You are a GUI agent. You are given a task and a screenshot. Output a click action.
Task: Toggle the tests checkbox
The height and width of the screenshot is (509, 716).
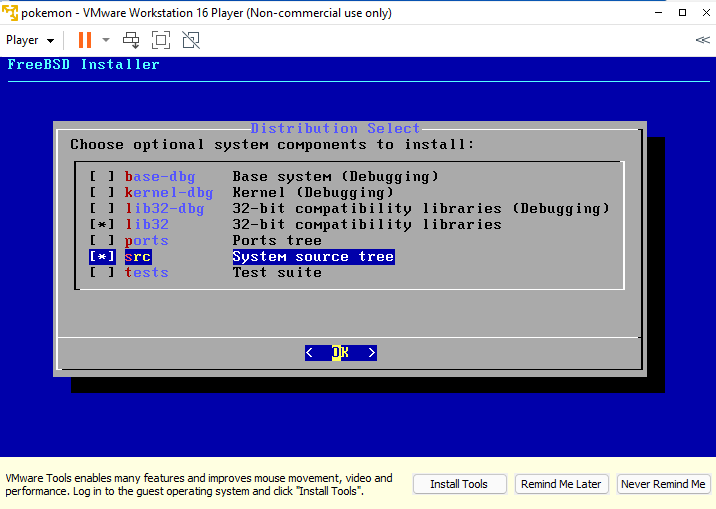tap(102, 272)
